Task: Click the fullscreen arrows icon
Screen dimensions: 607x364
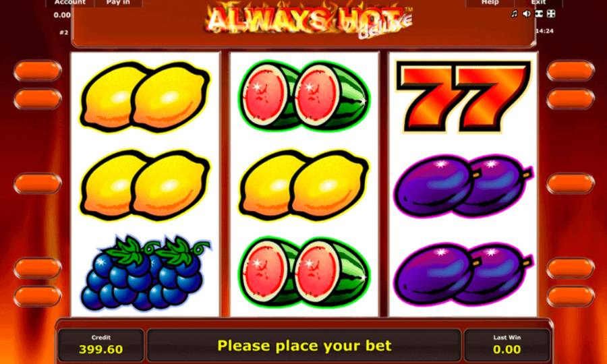Action: click(x=551, y=14)
